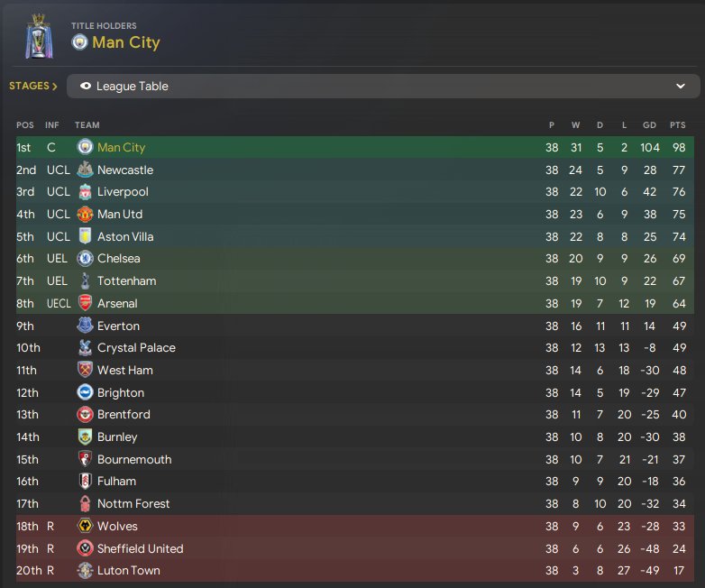Click the Chelsea club badge
Screen dimensions: 705x588
[85, 259]
